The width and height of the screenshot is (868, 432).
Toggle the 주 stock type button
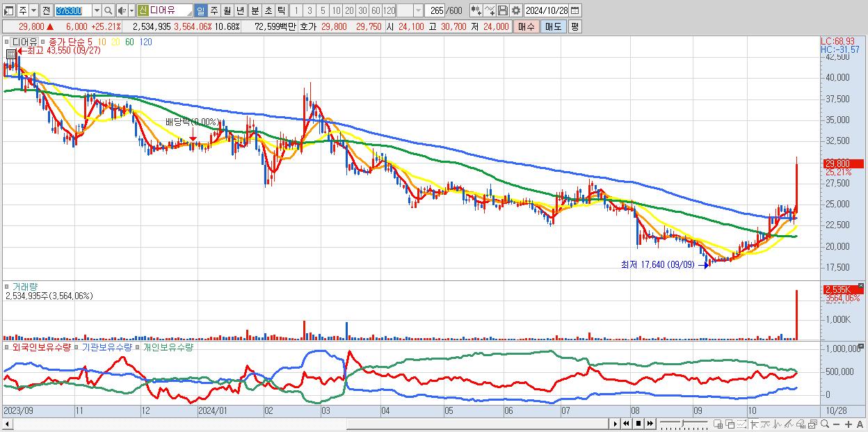(23, 11)
